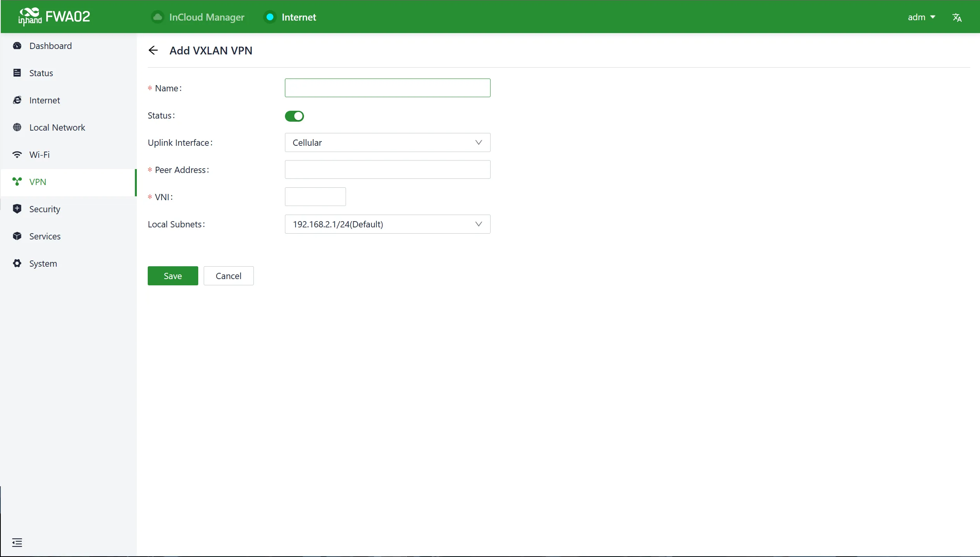This screenshot has width=980, height=557.
Task: Open Dashboard in the sidebar
Action: (x=68, y=46)
